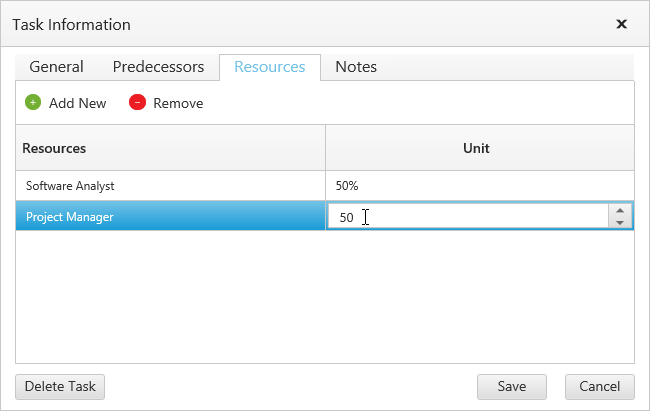This screenshot has width=650, height=411.
Task: Select the Project Manager resource cell
Action: (x=170, y=217)
